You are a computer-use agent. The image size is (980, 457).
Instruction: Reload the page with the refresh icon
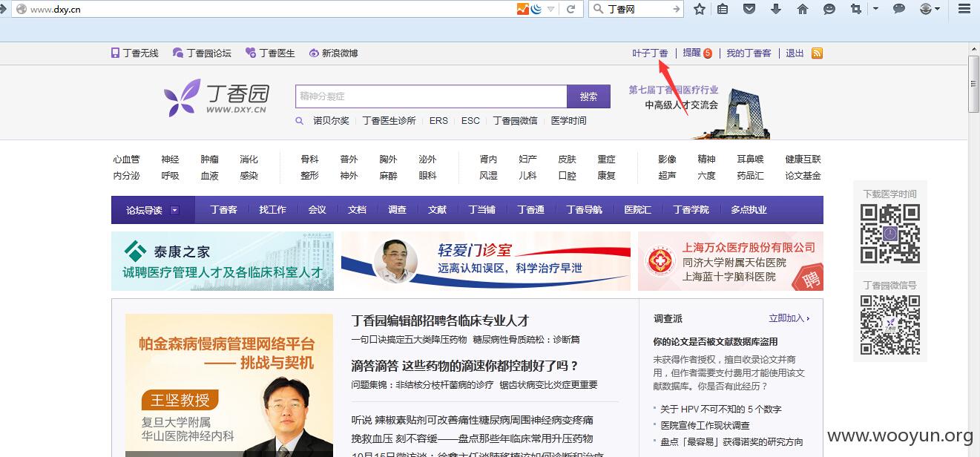point(570,9)
